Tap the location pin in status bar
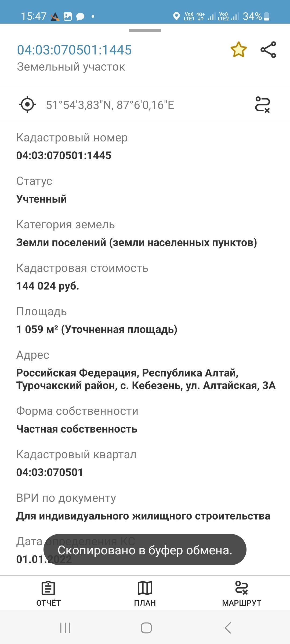 click(176, 16)
